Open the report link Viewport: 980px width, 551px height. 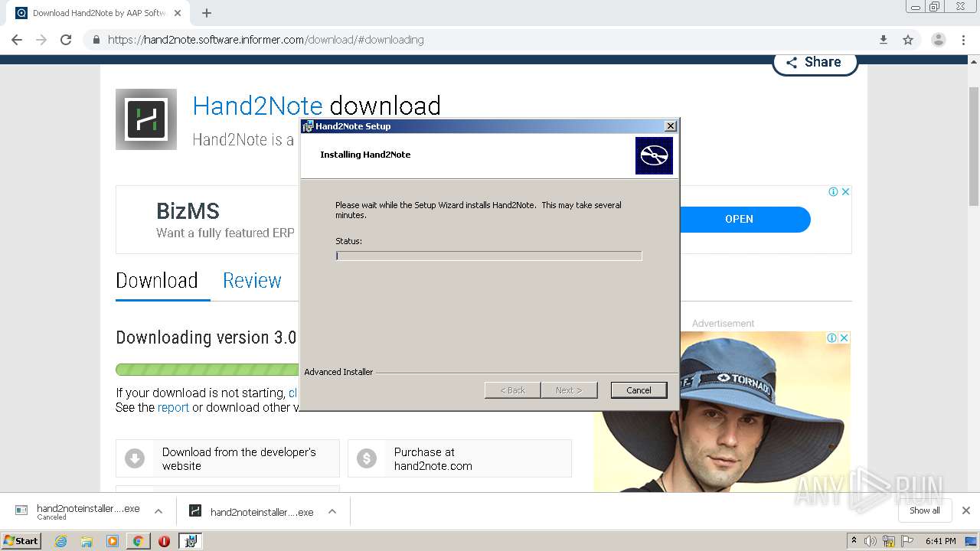173,408
